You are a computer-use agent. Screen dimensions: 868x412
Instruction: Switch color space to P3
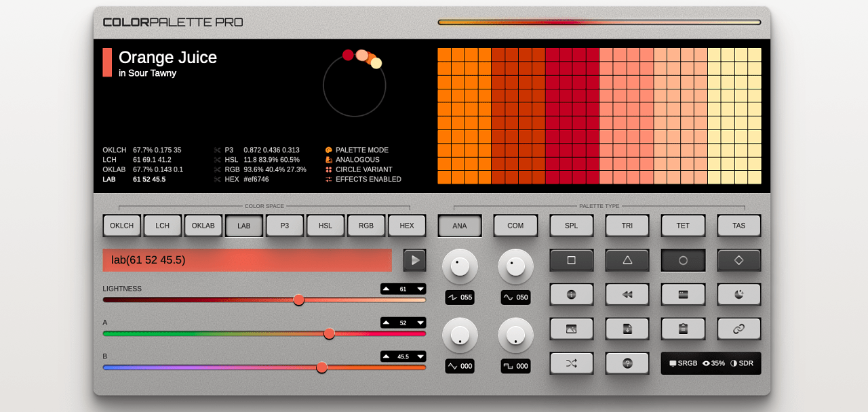coord(285,226)
